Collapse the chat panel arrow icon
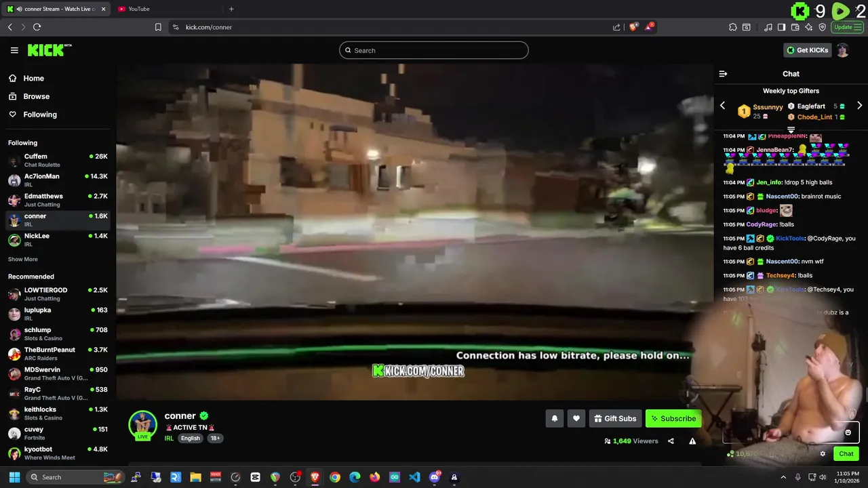Image resolution: width=868 pixels, height=488 pixels. pyautogui.click(x=723, y=74)
